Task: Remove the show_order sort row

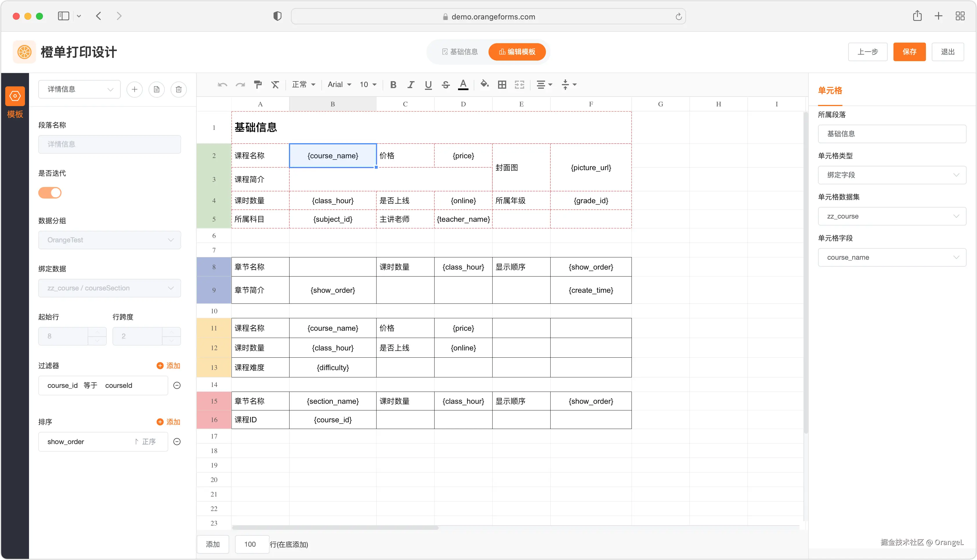Action: pos(177,441)
